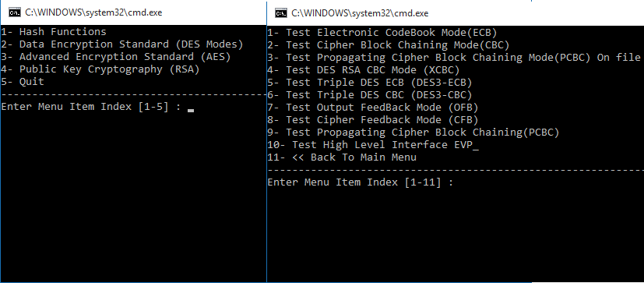Click the Back To Main Menu line
This screenshot has height=283, width=644.
342,157
